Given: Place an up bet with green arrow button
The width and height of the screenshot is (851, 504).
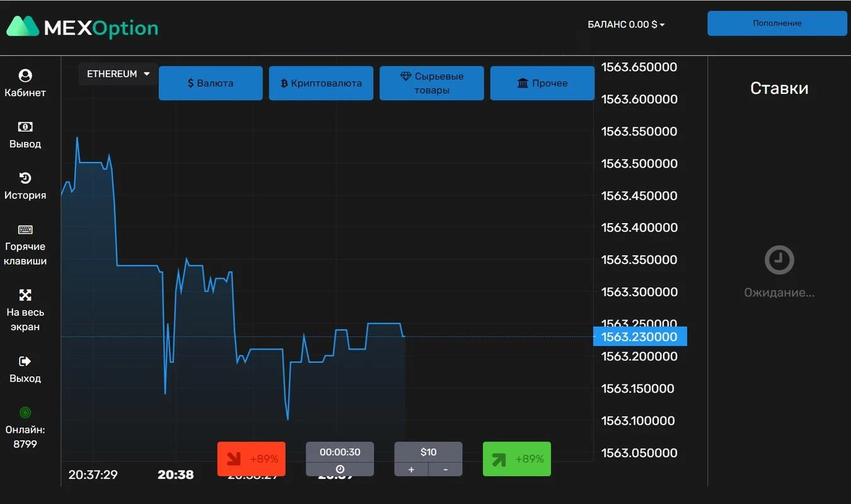Looking at the screenshot, I should point(517,459).
